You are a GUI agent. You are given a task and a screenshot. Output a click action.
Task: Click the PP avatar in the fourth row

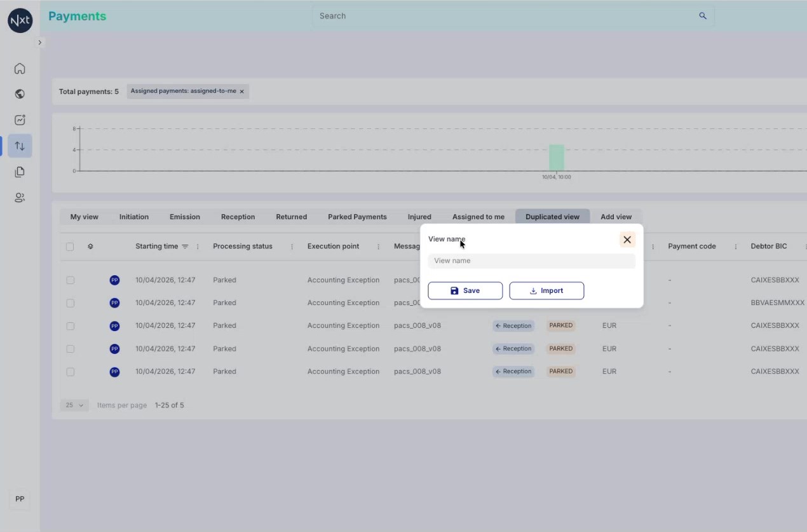pos(114,349)
